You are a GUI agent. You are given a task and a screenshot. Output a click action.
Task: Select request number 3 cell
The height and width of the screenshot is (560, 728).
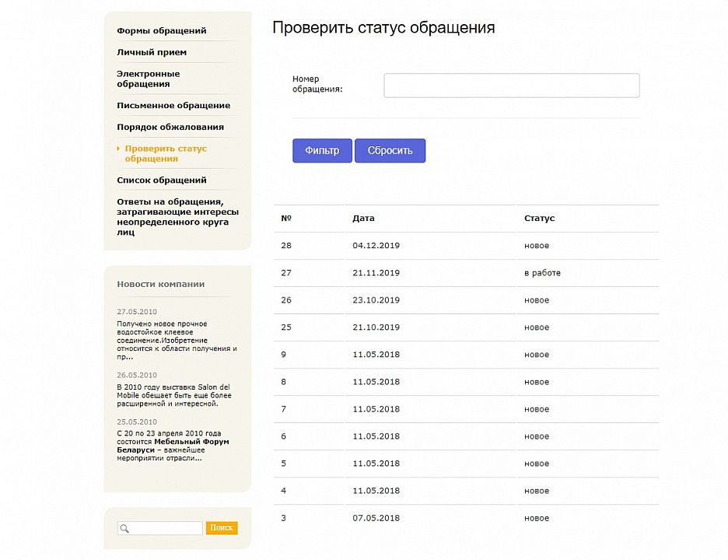tap(284, 518)
